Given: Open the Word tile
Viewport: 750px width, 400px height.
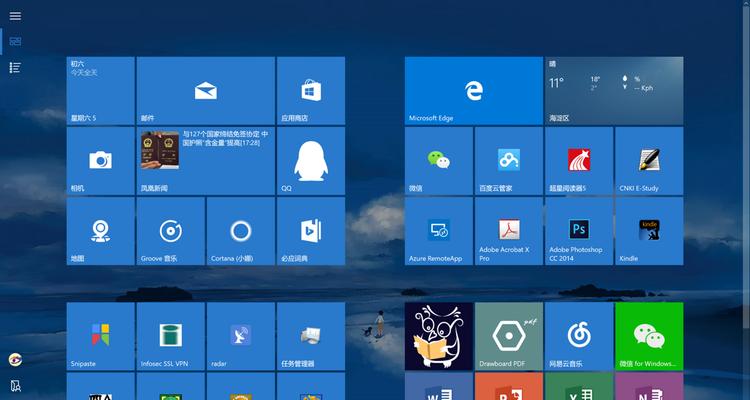Looking at the screenshot, I should click(439, 386).
